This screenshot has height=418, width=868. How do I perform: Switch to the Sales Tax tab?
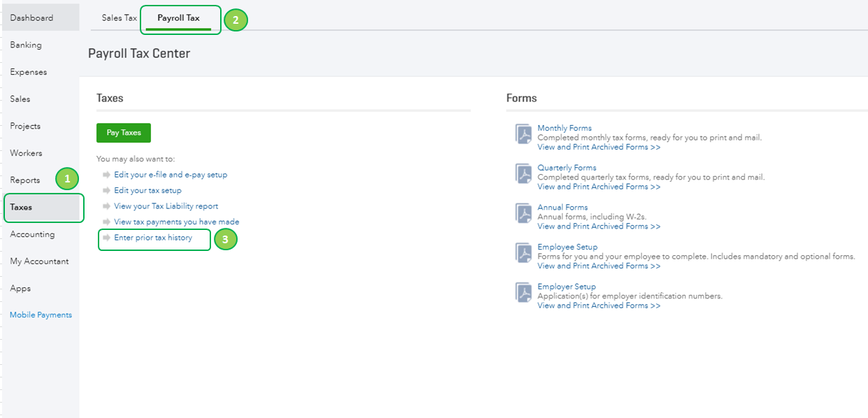(x=120, y=18)
